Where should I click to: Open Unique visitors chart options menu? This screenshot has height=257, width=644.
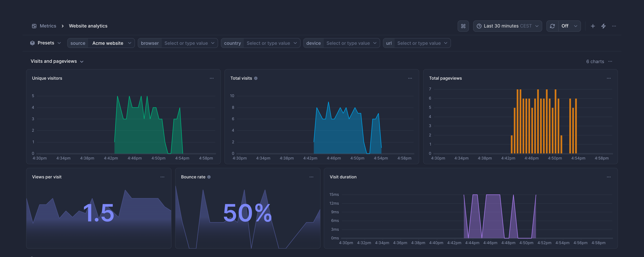coord(212,78)
